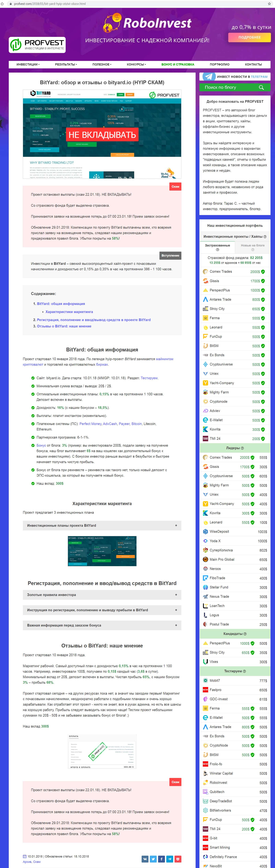Image resolution: width=275 pixels, height=868 pixels.
Task: Click the help icon next to Кандидаты
Action: tap(245, 634)
